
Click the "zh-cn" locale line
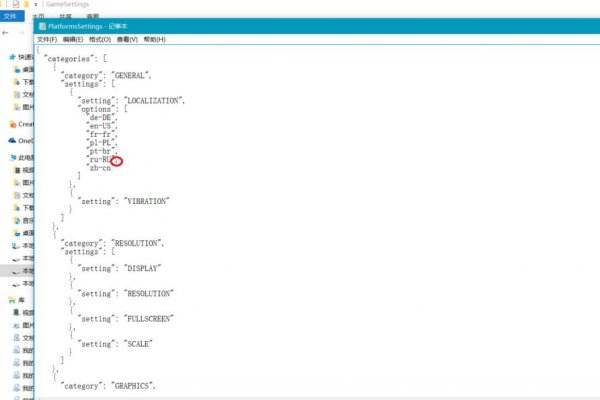100,168
